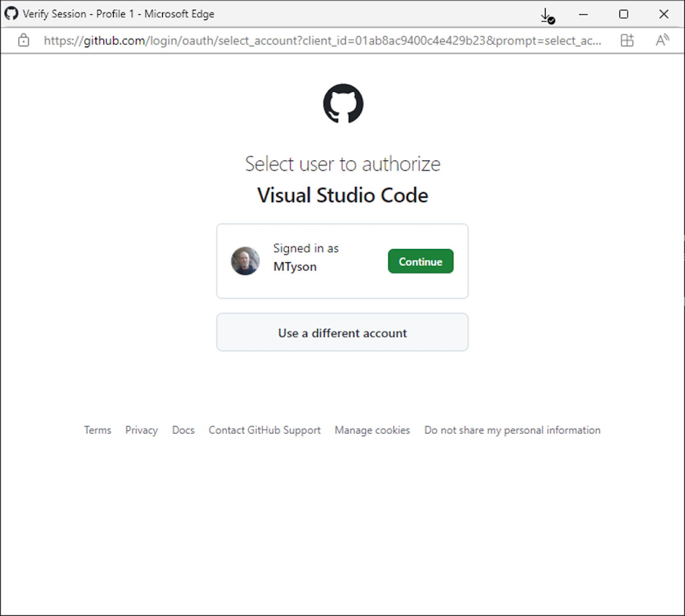Viewport: 685px width, 616px height.
Task: Click the github.com URL address field
Action: pyautogui.click(x=323, y=41)
